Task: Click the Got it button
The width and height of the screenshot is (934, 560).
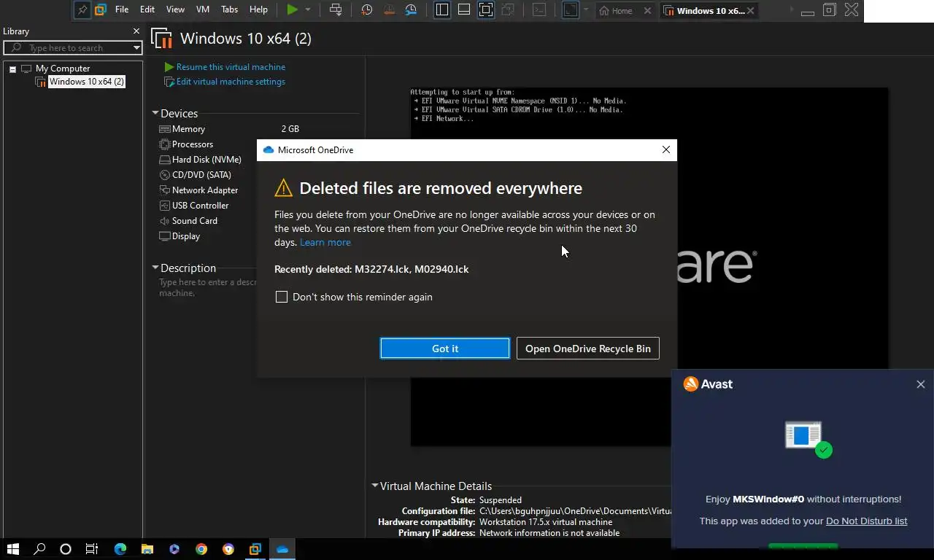Action: tap(445, 349)
